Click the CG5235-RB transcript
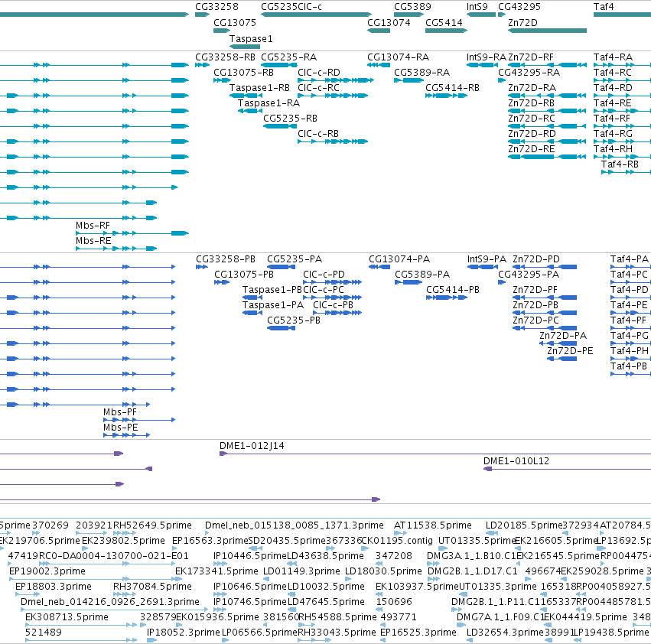Image resolution: width=651 pixels, height=644 pixels. coord(280,125)
